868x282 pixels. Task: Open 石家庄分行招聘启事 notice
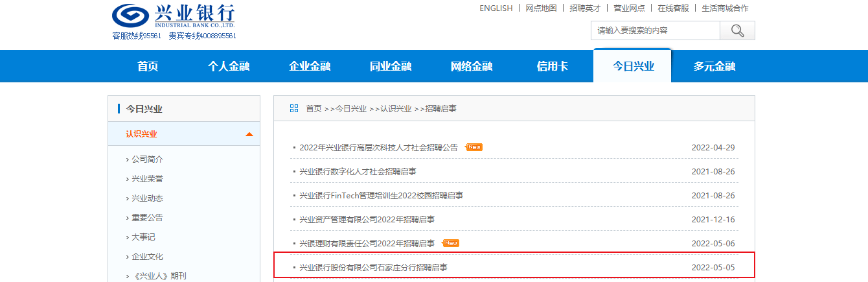coord(373,267)
